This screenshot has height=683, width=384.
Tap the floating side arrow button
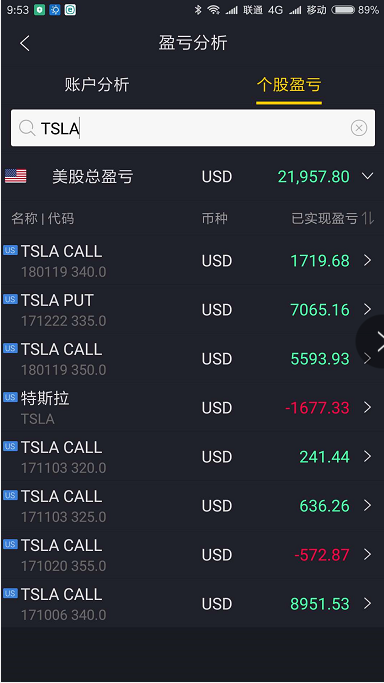point(370,341)
